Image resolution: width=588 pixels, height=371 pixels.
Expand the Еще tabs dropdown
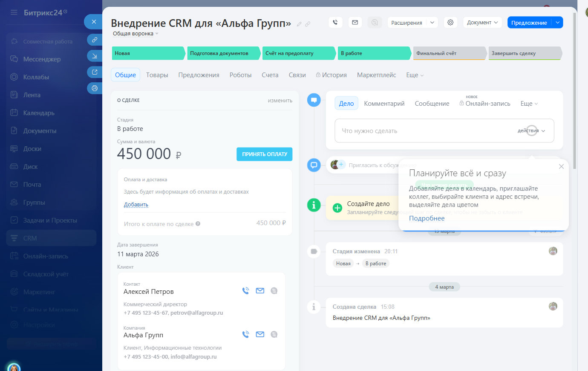coord(415,75)
